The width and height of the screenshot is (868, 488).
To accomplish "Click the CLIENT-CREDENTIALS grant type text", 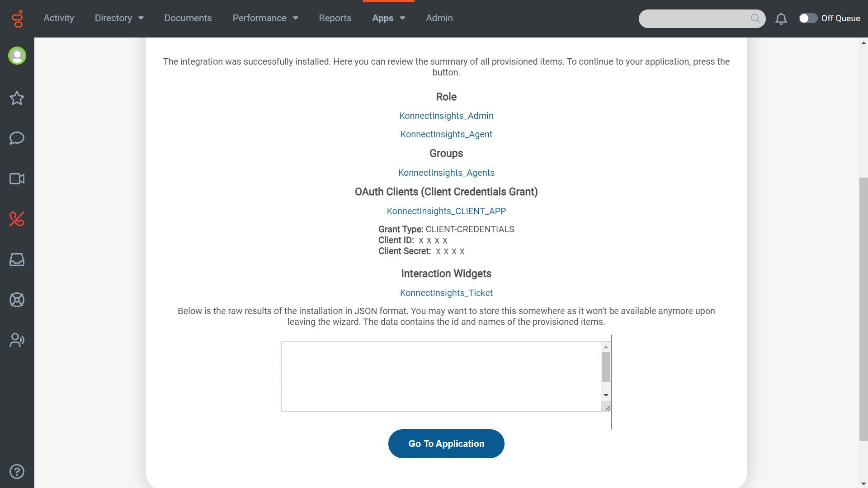I will click(470, 230).
